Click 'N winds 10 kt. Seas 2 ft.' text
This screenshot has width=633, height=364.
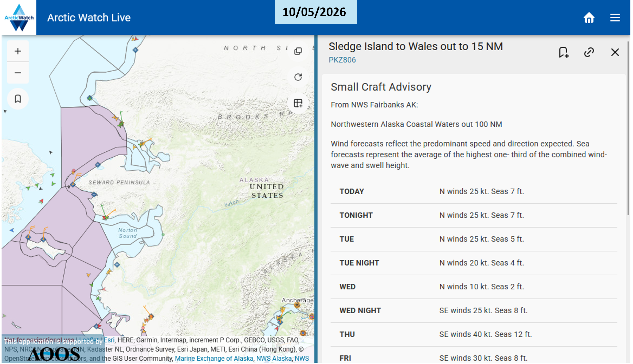click(481, 287)
